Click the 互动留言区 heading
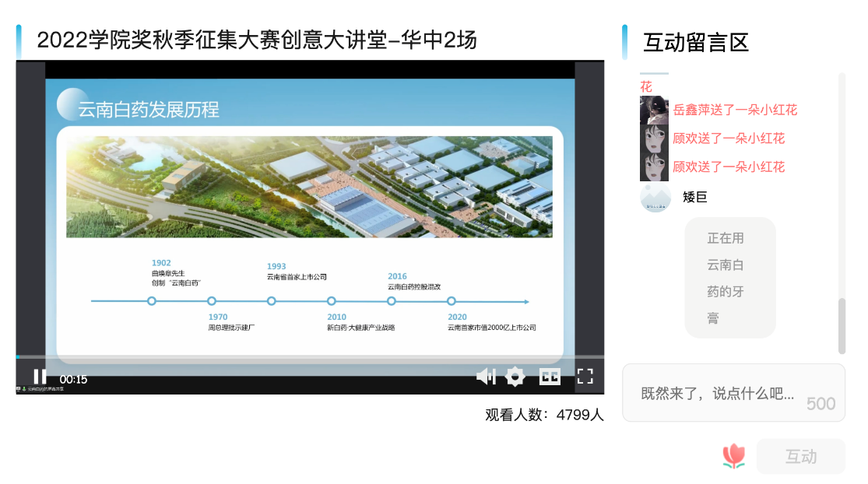This screenshot has width=868, height=484. pyautogui.click(x=696, y=43)
